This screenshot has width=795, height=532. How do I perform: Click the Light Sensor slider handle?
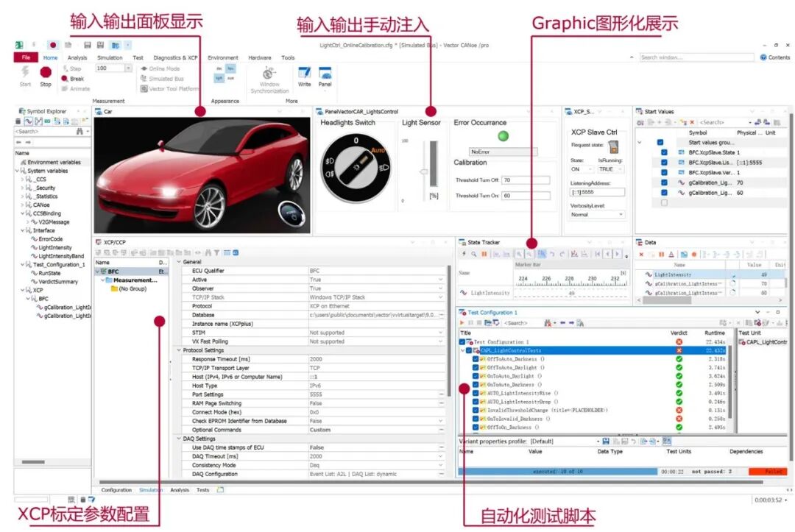tap(423, 172)
